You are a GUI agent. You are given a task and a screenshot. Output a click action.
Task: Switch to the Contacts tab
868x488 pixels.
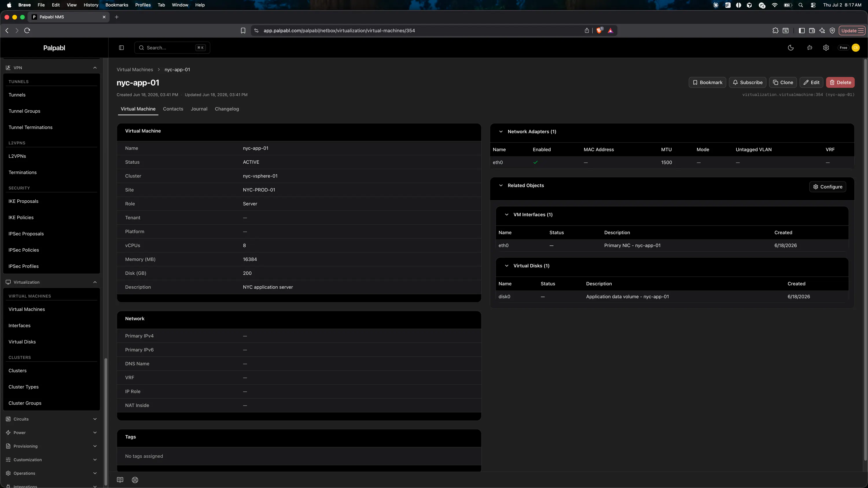point(173,109)
